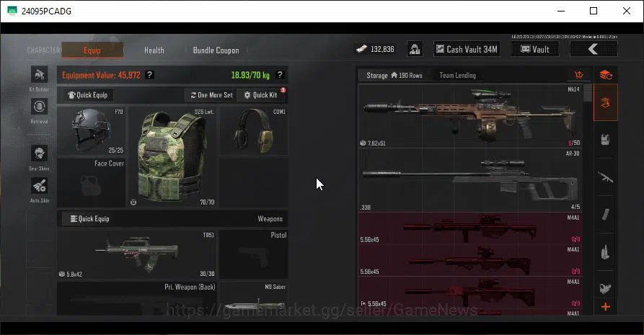
Task: Select the third red M4A1 with 5.56x45
Action: pyautogui.click(x=470, y=292)
